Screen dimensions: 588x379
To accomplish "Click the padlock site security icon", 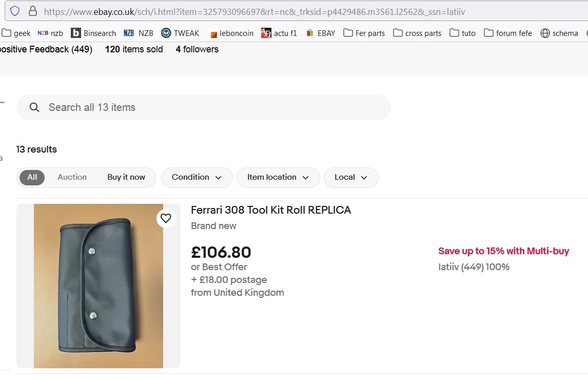I will (32, 11).
